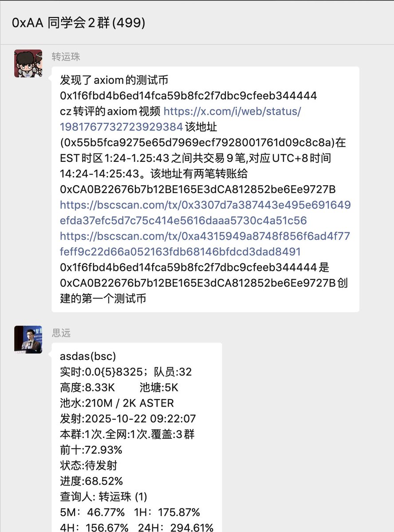Click the 进度:68.52% progress line
This screenshot has height=532, width=394.
click(91, 481)
